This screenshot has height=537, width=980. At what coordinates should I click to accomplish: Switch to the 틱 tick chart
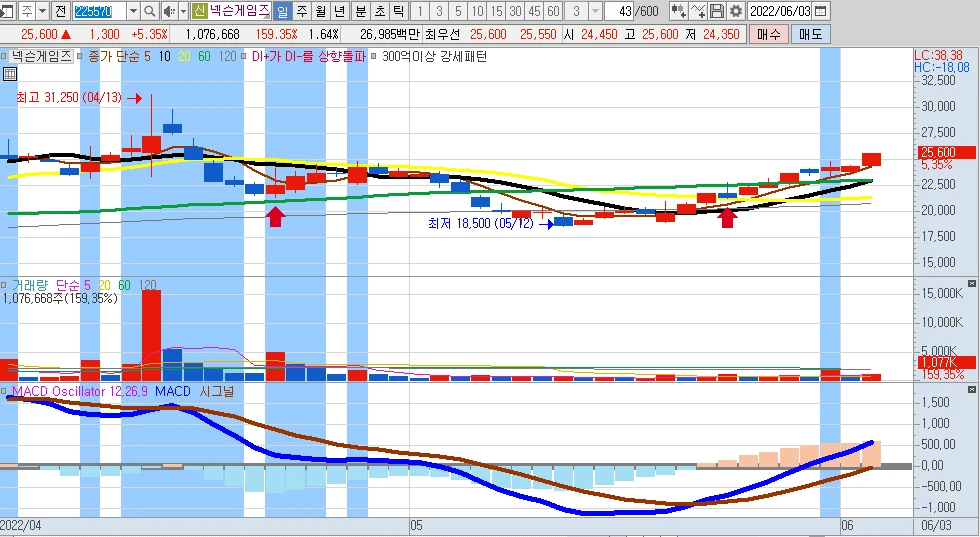click(x=399, y=11)
